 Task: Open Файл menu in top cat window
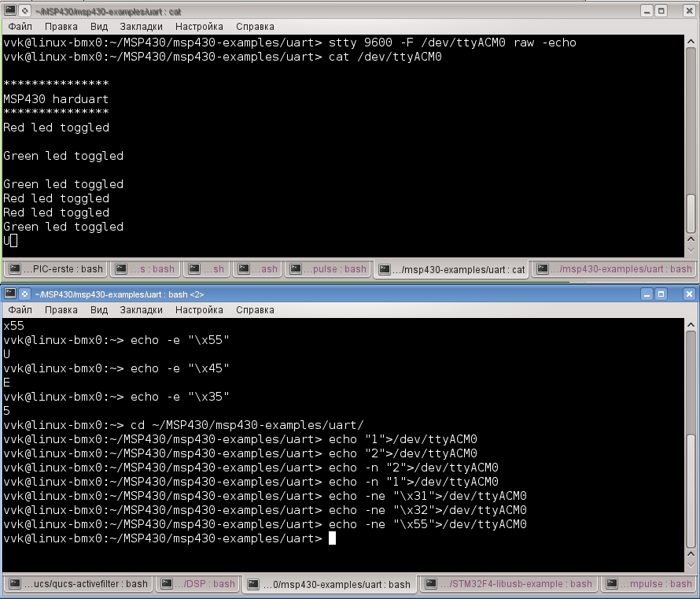tap(20, 27)
